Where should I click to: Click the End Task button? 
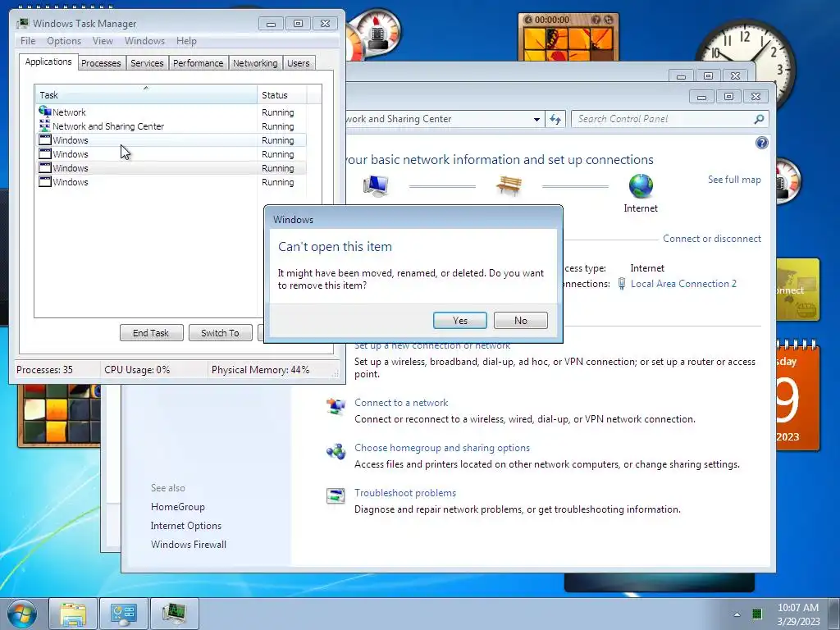coord(151,333)
